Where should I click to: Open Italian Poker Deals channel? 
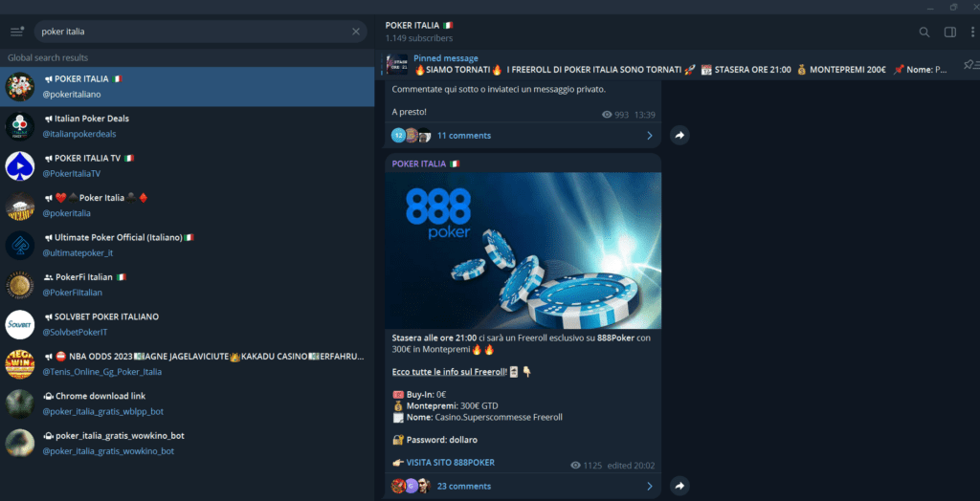click(x=187, y=126)
